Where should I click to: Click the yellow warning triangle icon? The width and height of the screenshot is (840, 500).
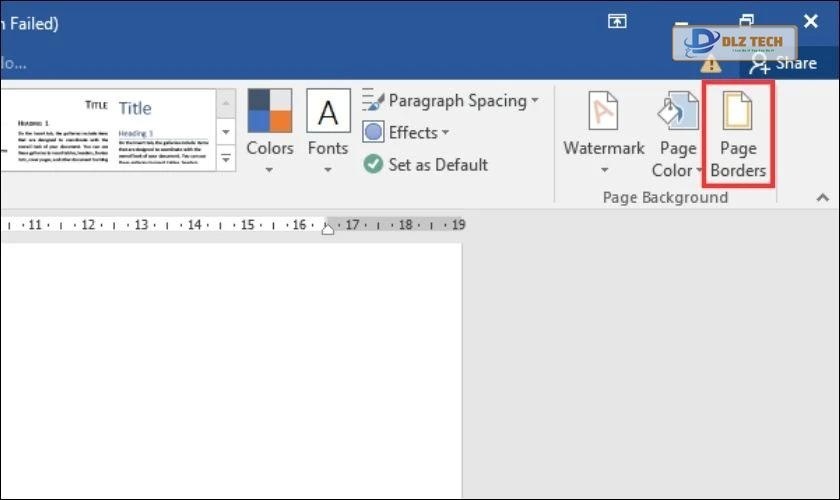tap(711, 63)
